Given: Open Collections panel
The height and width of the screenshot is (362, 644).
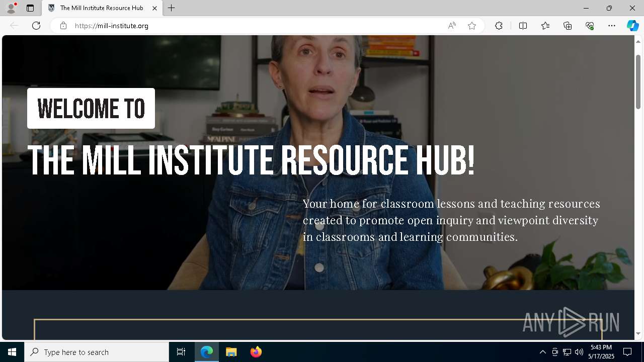Looking at the screenshot, I should (x=568, y=26).
